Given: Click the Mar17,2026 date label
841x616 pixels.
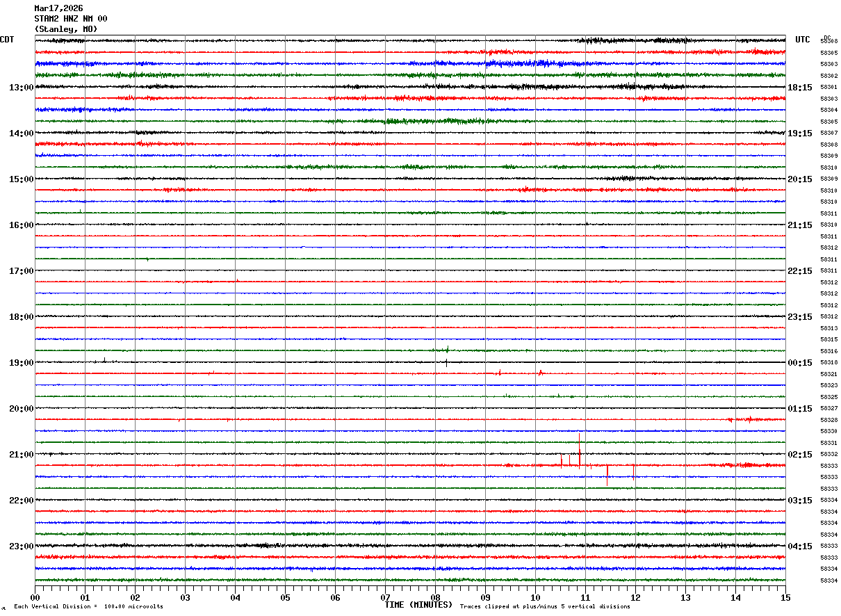Looking at the screenshot, I should 58,8.
